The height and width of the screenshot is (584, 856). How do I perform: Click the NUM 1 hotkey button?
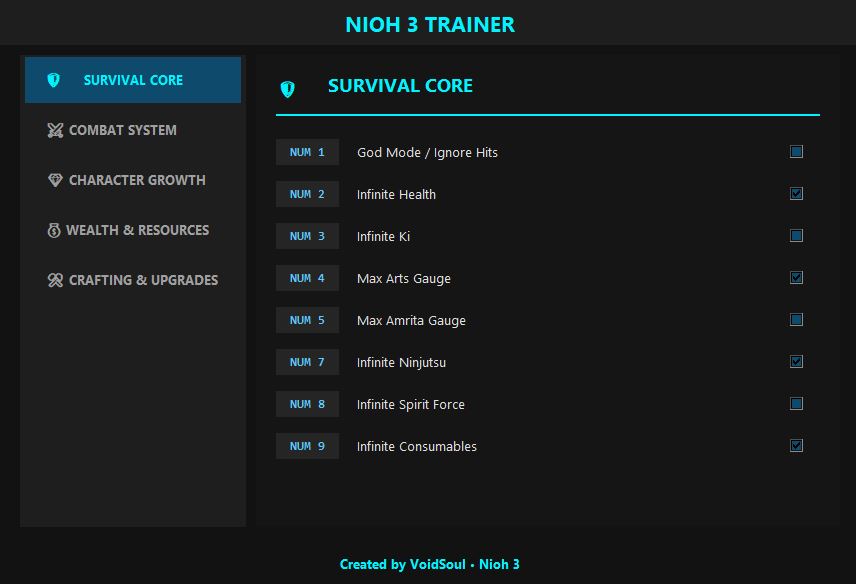click(307, 152)
